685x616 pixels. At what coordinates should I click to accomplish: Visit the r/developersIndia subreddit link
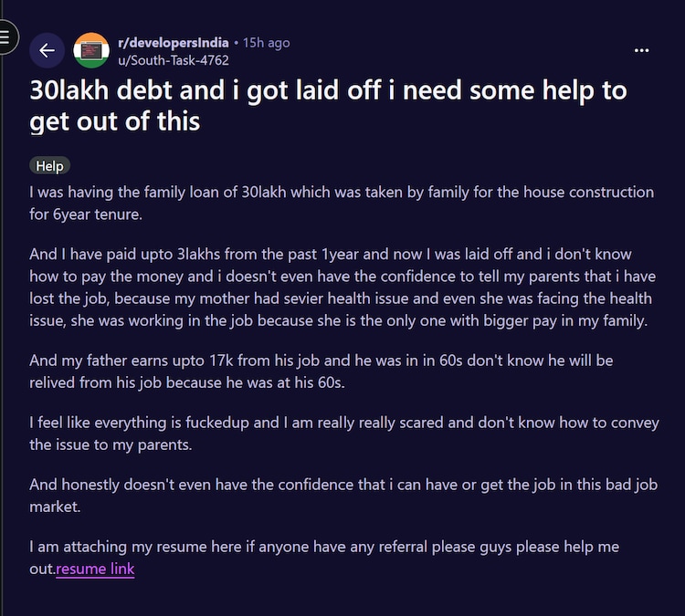174,43
